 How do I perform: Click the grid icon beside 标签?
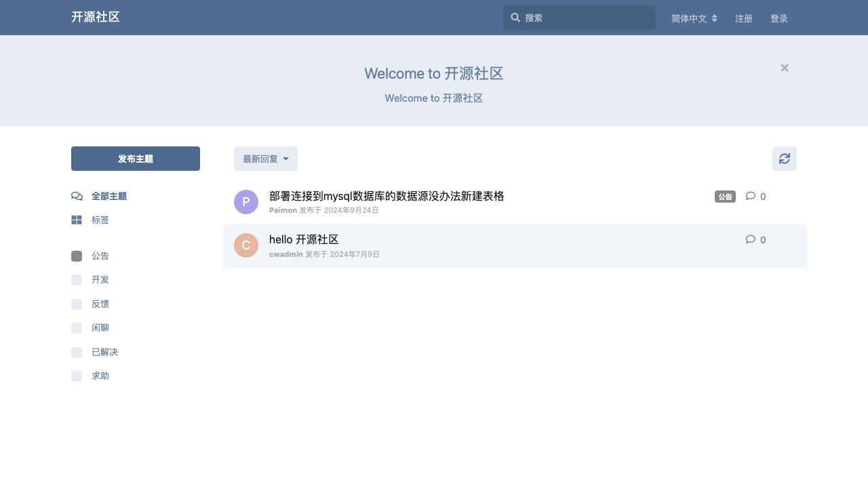point(77,220)
